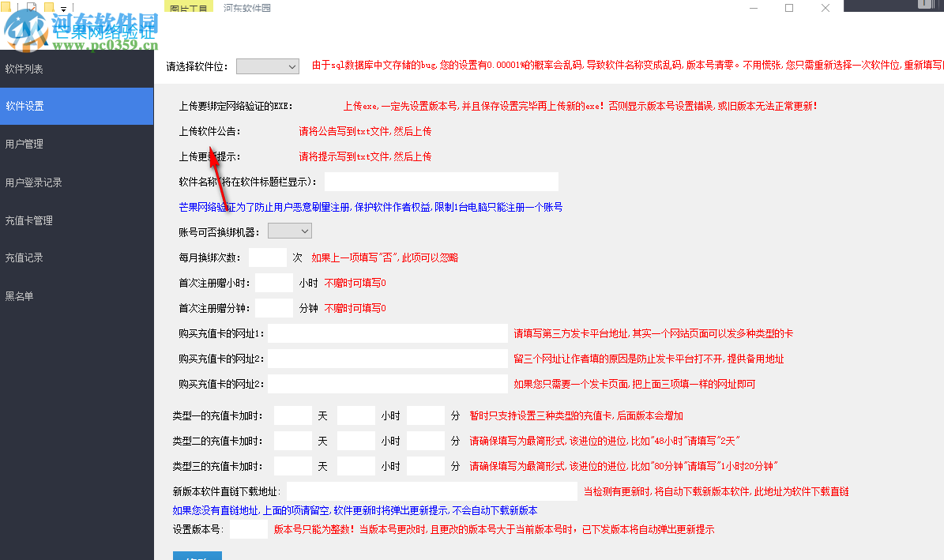944x560 pixels.
Task: Click the second yellow folder icon in title bar
Action: (x=49, y=6)
